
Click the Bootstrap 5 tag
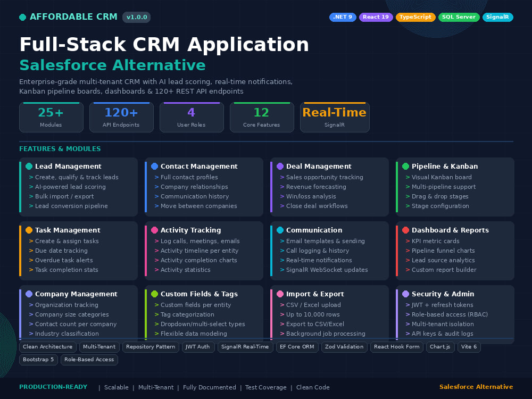(38, 360)
